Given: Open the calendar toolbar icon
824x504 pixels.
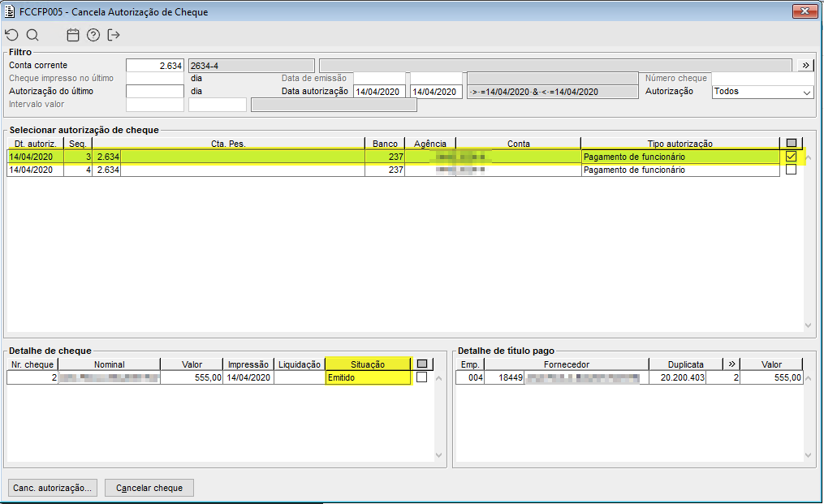Looking at the screenshot, I should pos(73,35).
